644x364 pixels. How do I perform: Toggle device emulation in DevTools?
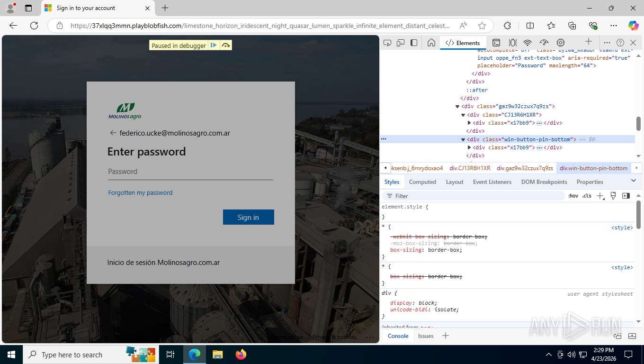[x=401, y=43]
